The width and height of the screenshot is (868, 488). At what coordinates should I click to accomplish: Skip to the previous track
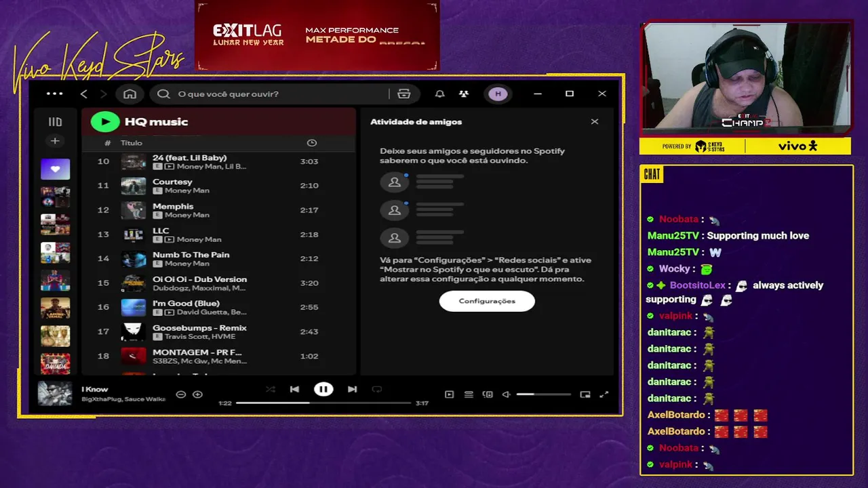coord(294,389)
